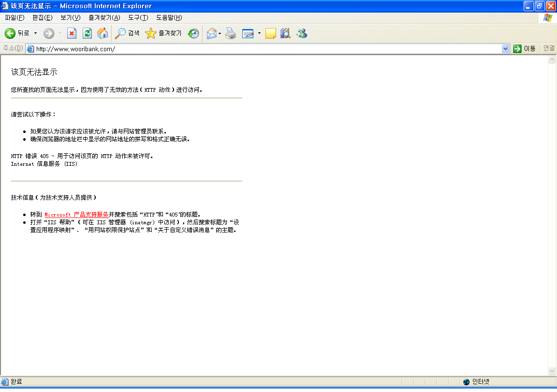The width and height of the screenshot is (557, 392).
Task: Open the 편집(E) menu
Action: point(42,17)
